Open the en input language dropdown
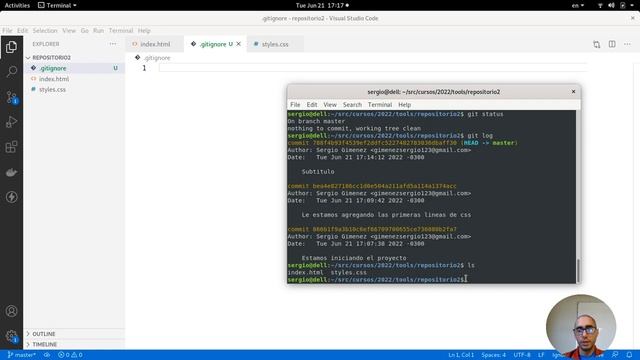The image size is (640, 360). pos(578,5)
